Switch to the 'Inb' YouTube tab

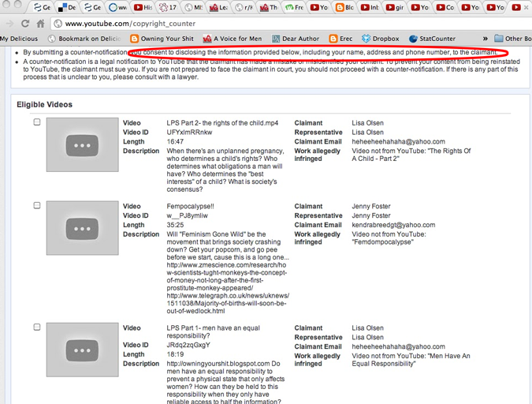[x=370, y=7]
